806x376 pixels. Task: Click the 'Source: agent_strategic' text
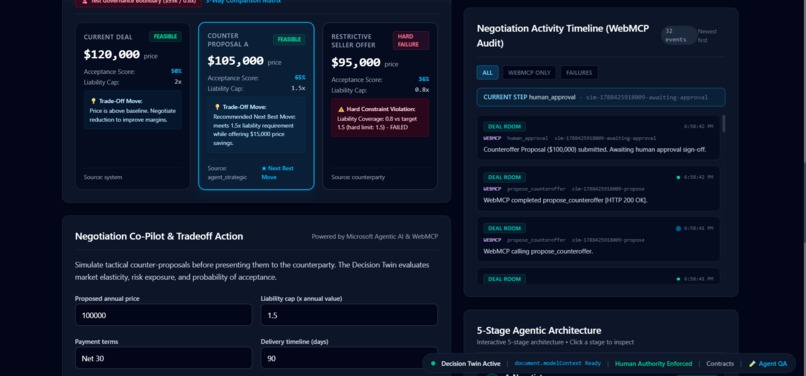click(227, 173)
